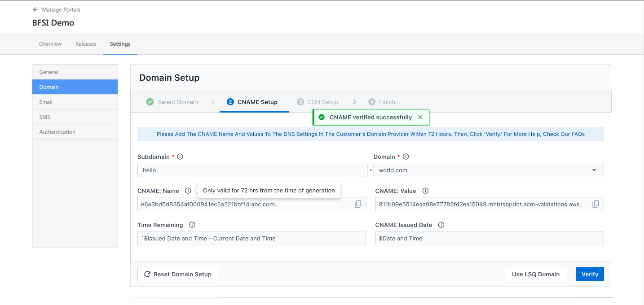Click the Use LSQ Domain button
Screen dimensions: 644x305
535,274
